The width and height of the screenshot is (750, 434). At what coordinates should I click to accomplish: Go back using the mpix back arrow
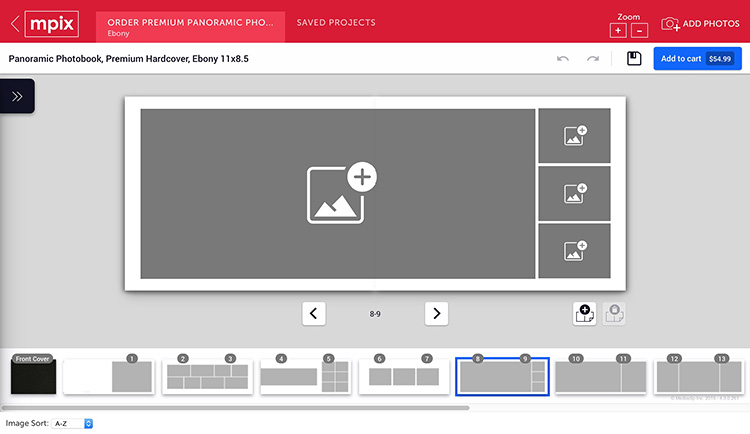[x=15, y=22]
